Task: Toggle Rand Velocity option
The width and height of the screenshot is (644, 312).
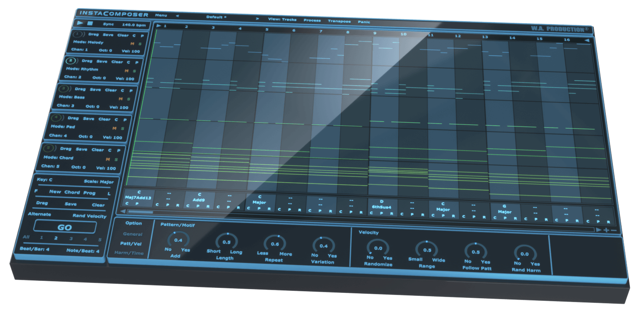Action: (89, 216)
